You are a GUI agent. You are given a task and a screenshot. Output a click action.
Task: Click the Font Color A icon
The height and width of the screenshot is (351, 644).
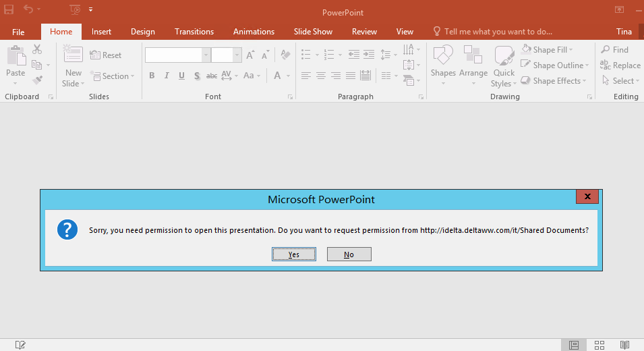click(x=277, y=76)
